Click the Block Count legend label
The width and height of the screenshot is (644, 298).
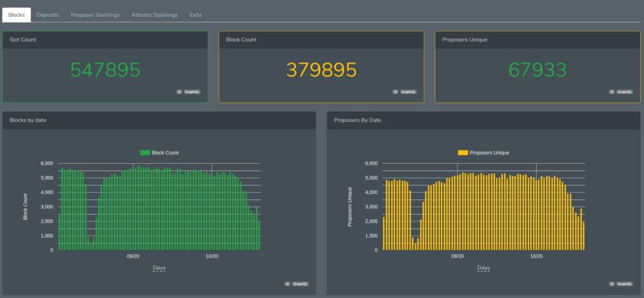165,152
